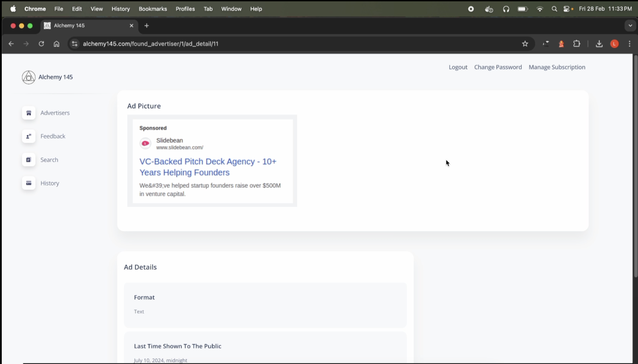Go back to the previous page
The height and width of the screenshot is (364, 638).
tap(11, 44)
